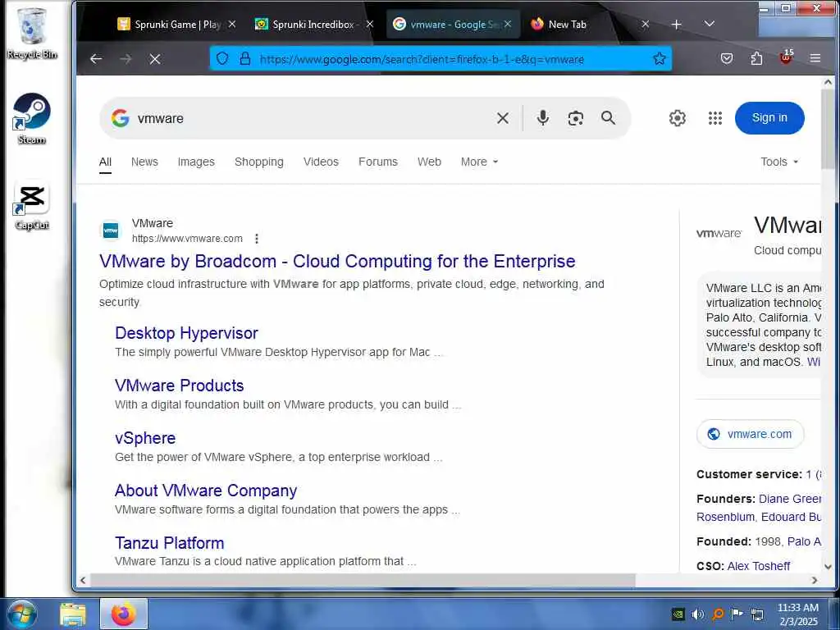Open the three-dot menu beside vmware.com result

(x=257, y=239)
